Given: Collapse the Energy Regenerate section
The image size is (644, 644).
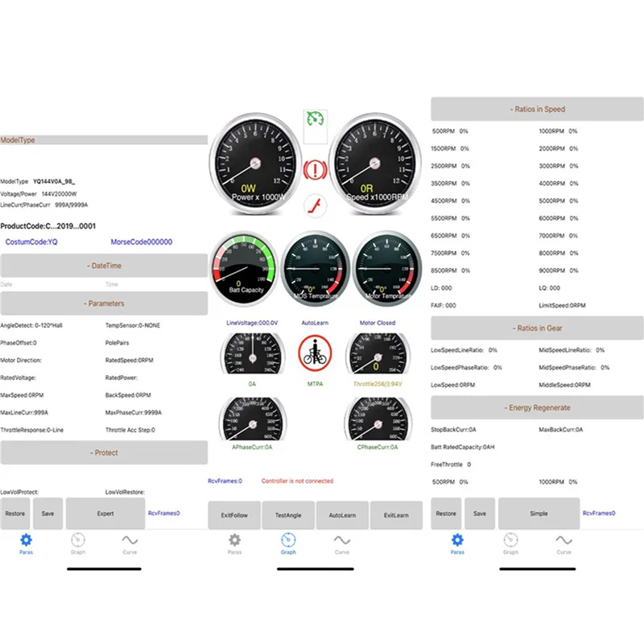Looking at the screenshot, I should coord(538,407).
